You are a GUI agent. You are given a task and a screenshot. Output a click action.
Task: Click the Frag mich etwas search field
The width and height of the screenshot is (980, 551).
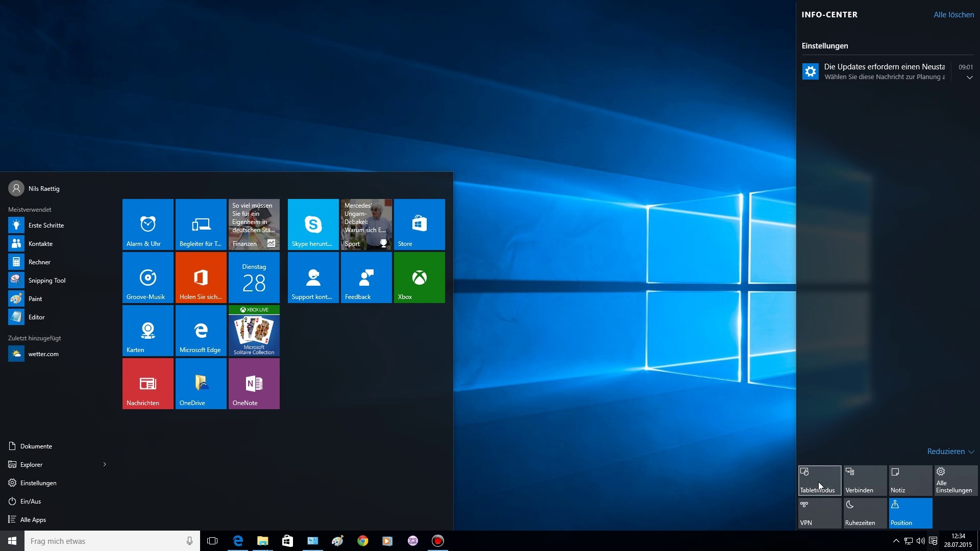pyautogui.click(x=102, y=541)
